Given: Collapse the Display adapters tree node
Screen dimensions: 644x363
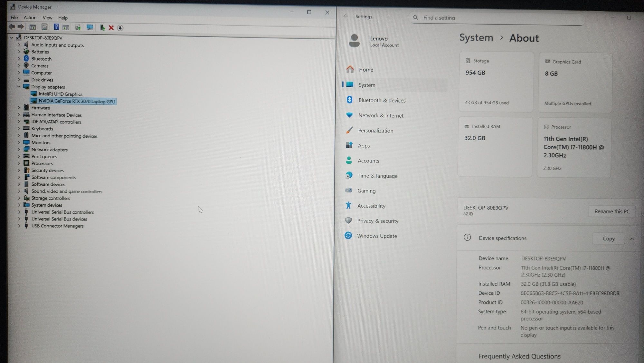Looking at the screenshot, I should [19, 86].
